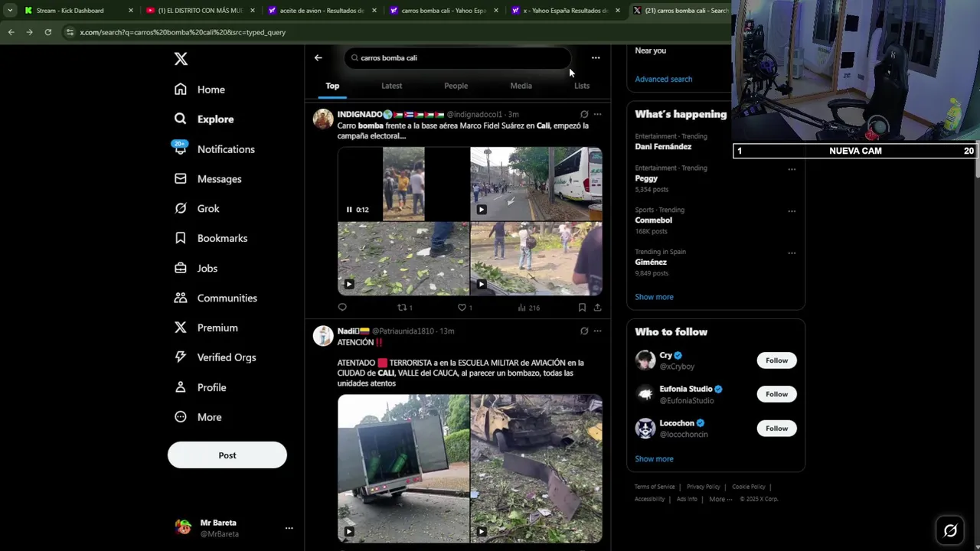Screen dimensions: 980x551
Task: Show more trends under What's happening
Action: tap(654, 297)
